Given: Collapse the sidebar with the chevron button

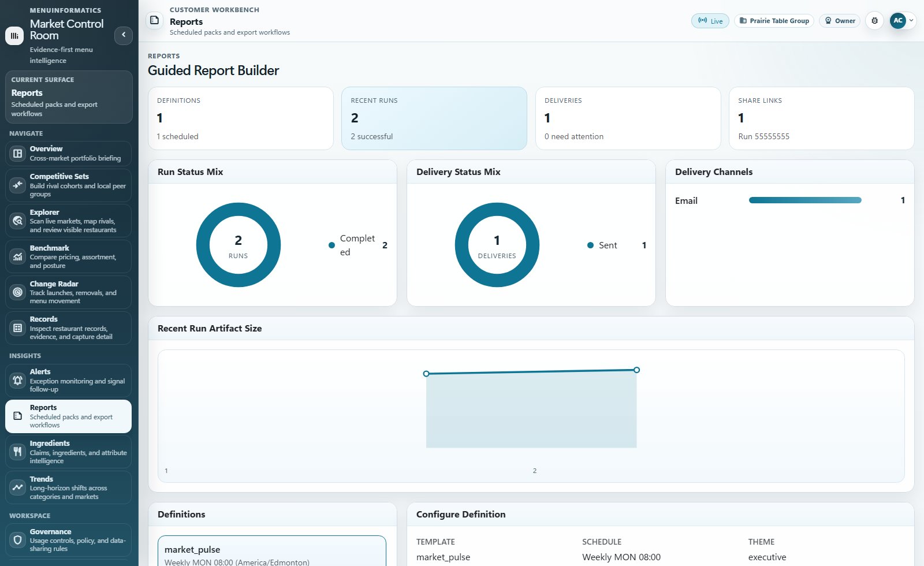Looking at the screenshot, I should click(x=124, y=35).
